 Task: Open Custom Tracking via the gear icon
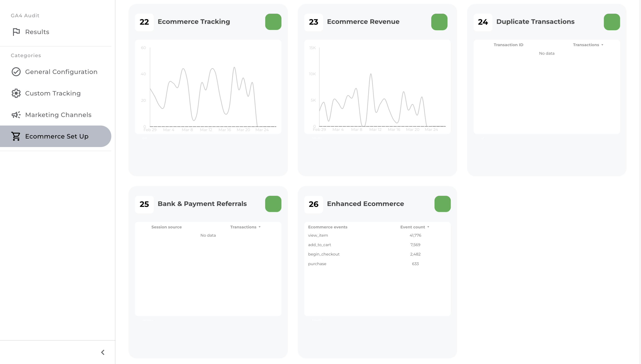(16, 93)
